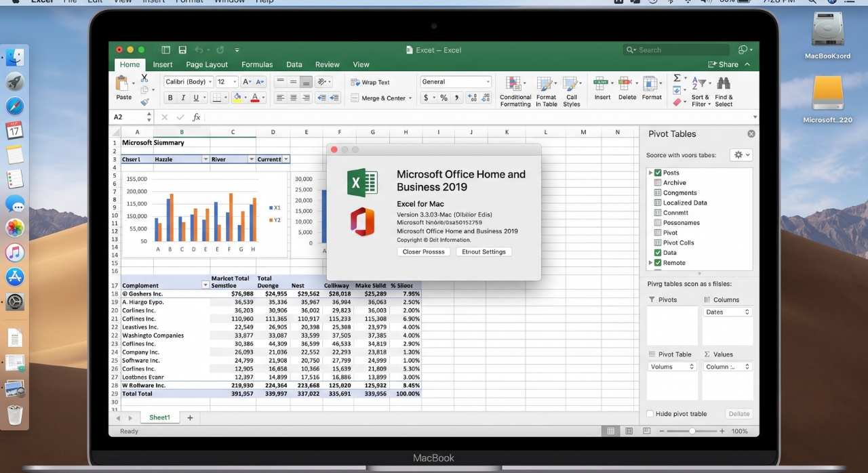The width and height of the screenshot is (868, 473).
Task: Switch to the Page Layout tab
Action: pos(207,65)
